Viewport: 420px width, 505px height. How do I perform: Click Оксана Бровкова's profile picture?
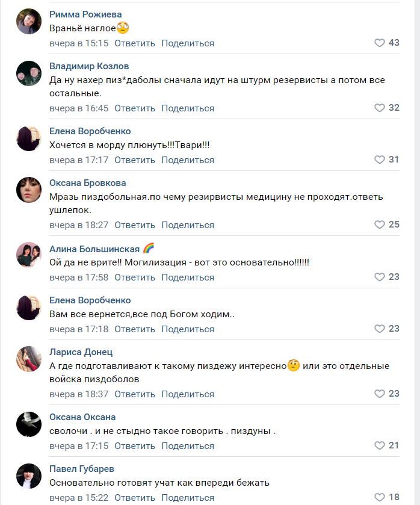[29, 190]
